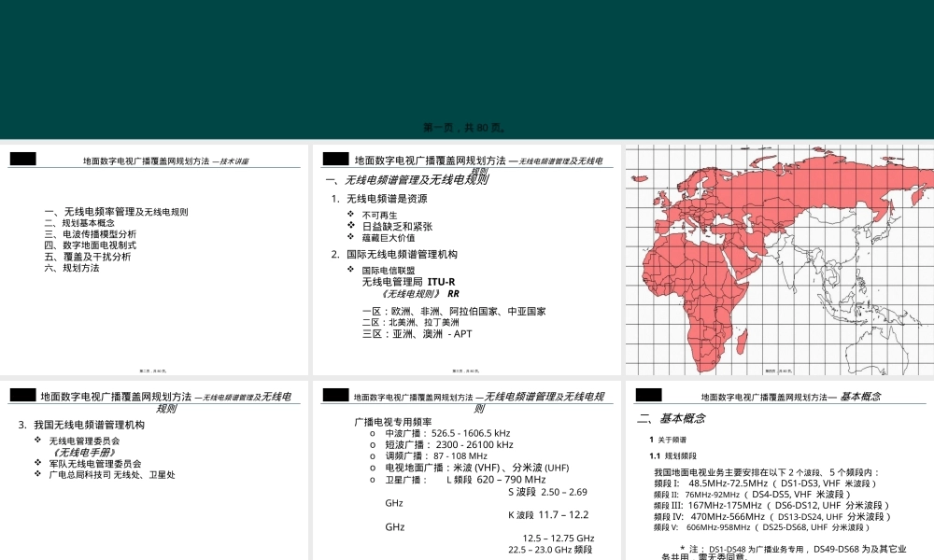This screenshot has height=560, width=934.
Task: Click the '第一页，共80页' page indicator text
Action: 464,127
